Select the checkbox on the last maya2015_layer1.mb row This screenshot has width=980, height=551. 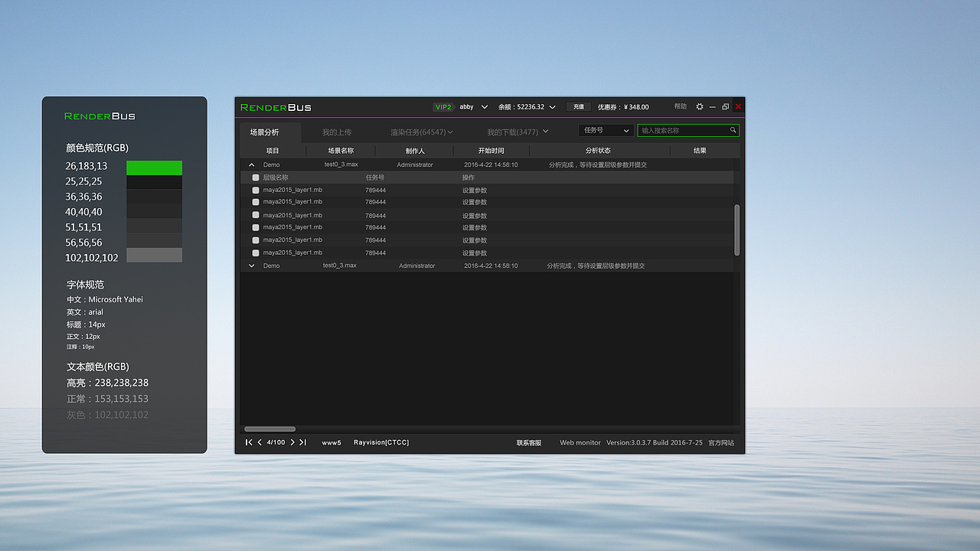255,253
